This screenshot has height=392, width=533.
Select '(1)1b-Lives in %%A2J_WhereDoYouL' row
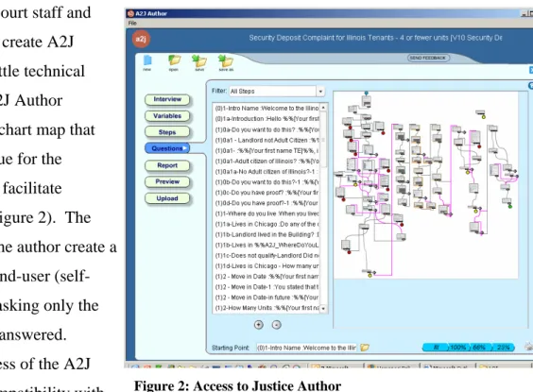[x=266, y=246]
